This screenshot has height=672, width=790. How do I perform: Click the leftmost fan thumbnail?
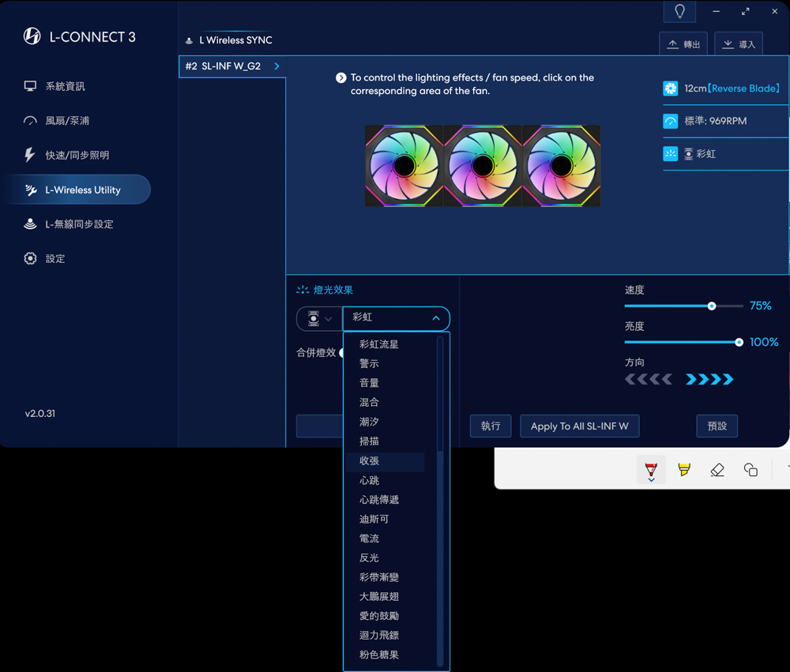pyautogui.click(x=404, y=166)
